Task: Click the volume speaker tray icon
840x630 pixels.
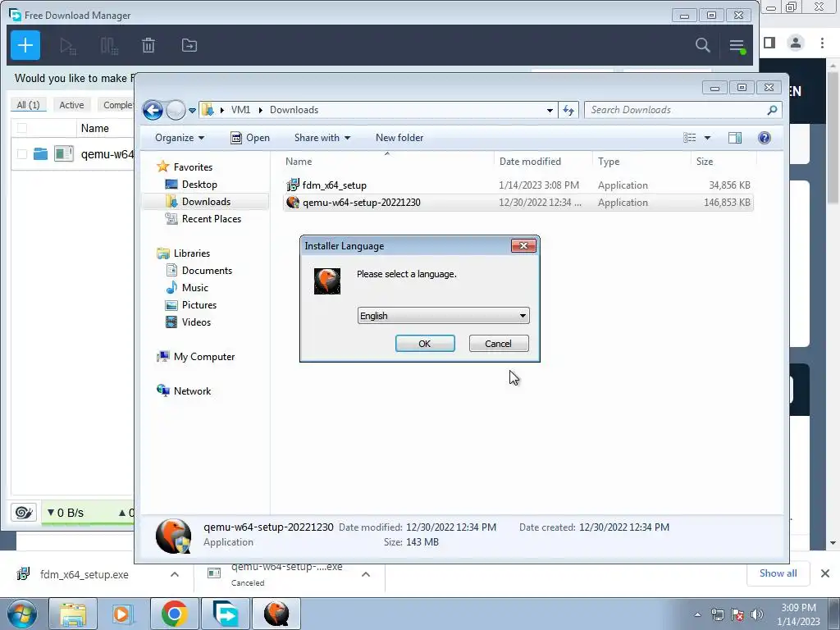Action: pos(757,614)
